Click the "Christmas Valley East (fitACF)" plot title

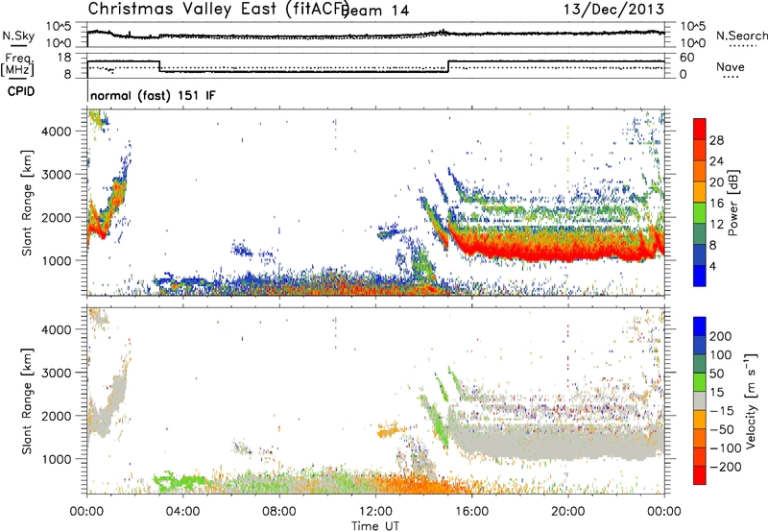219,9
